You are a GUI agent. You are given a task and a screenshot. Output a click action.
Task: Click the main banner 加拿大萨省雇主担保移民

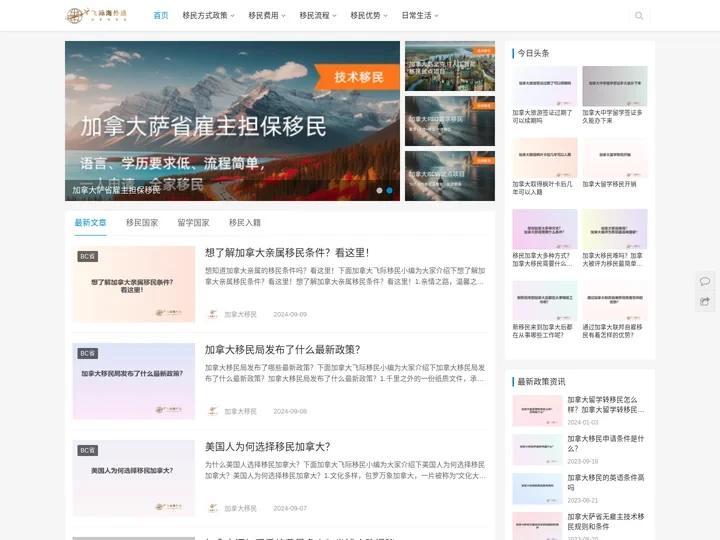click(x=232, y=121)
